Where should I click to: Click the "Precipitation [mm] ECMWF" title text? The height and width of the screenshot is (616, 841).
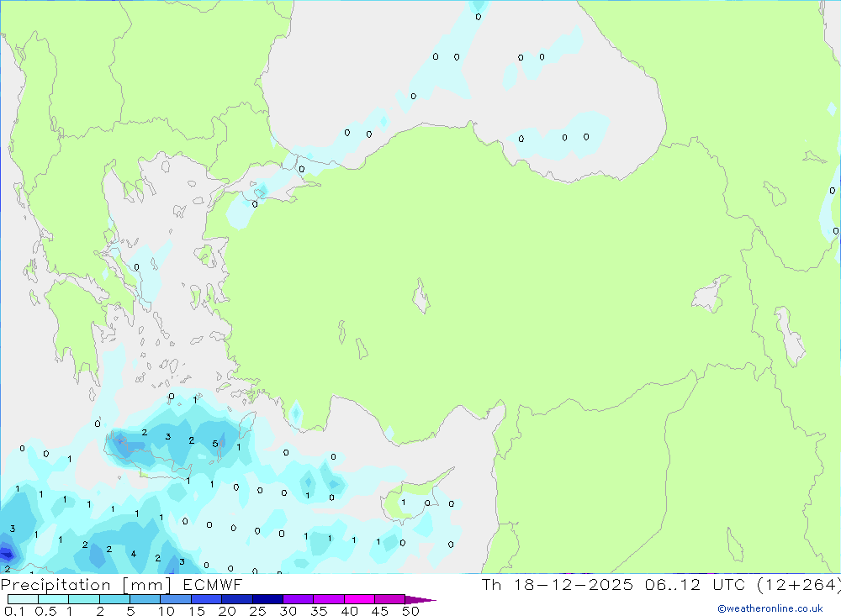[x=122, y=585]
